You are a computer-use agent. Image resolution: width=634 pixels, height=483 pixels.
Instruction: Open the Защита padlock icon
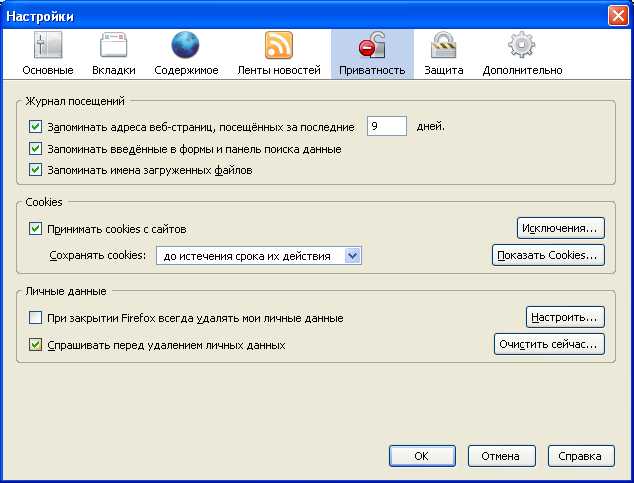tap(443, 46)
